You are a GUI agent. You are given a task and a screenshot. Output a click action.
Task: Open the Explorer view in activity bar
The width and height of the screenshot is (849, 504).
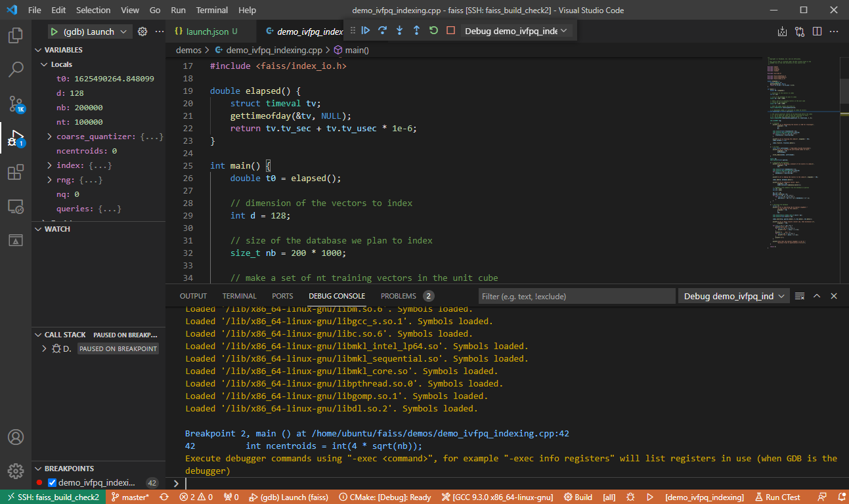(16, 35)
